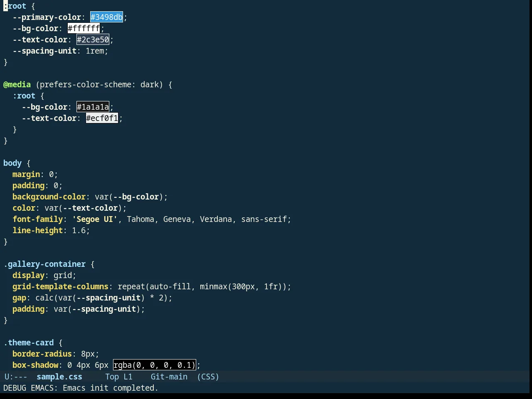532x399 pixels.
Task: Place cursor on --primary-color variable name
Action: (x=47, y=17)
